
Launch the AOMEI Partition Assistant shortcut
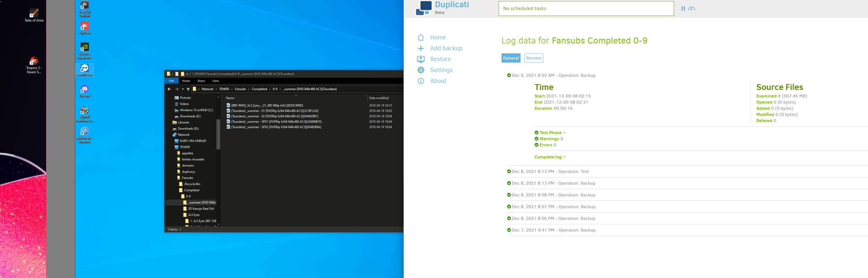click(85, 114)
